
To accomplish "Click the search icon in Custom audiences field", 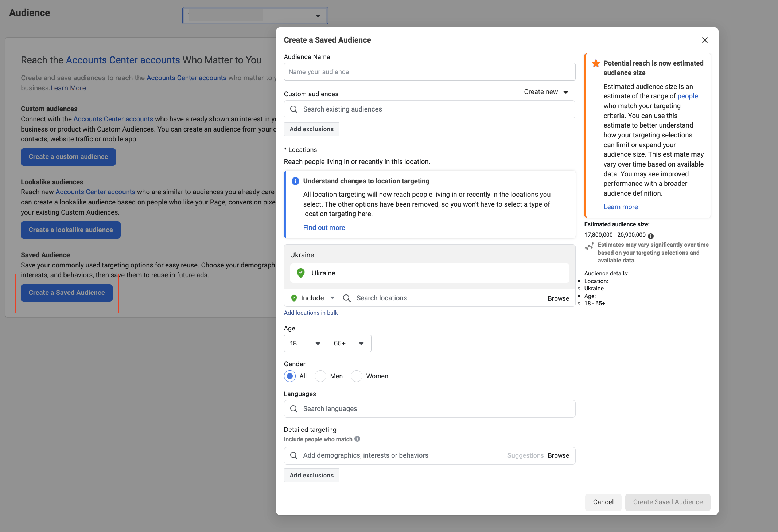I will tap(294, 109).
